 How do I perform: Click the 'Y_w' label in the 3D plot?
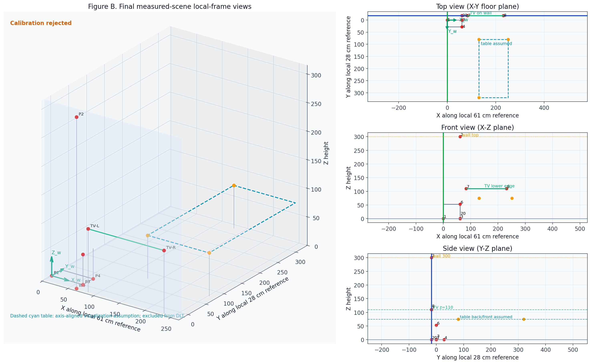click(70, 266)
